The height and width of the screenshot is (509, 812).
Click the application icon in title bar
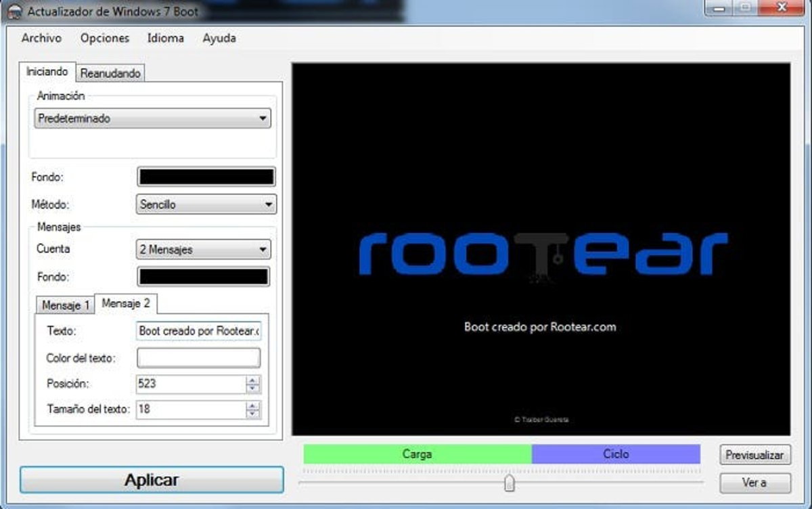coord(14,12)
